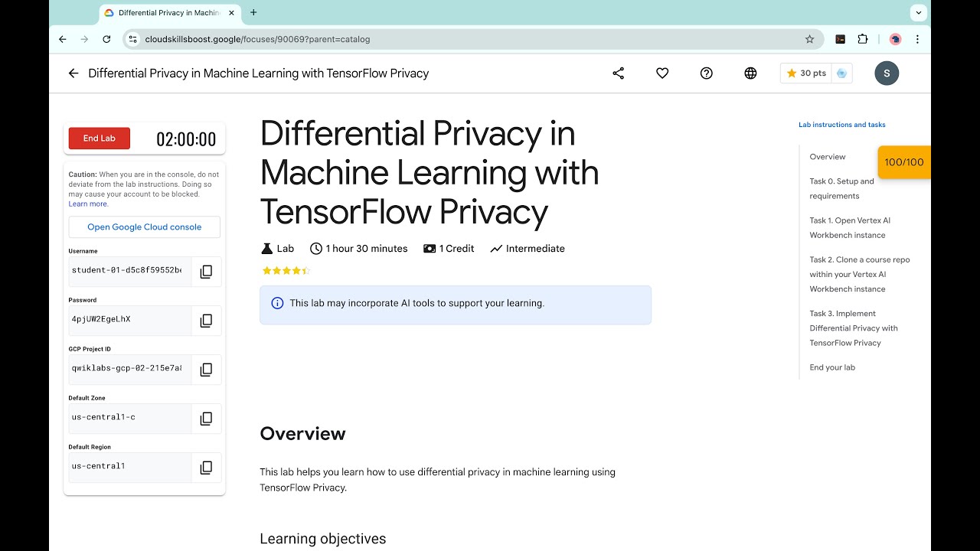Go to Task 1. Open Vertex AI Workbench
Screen dimensions: 980x551
(850, 227)
